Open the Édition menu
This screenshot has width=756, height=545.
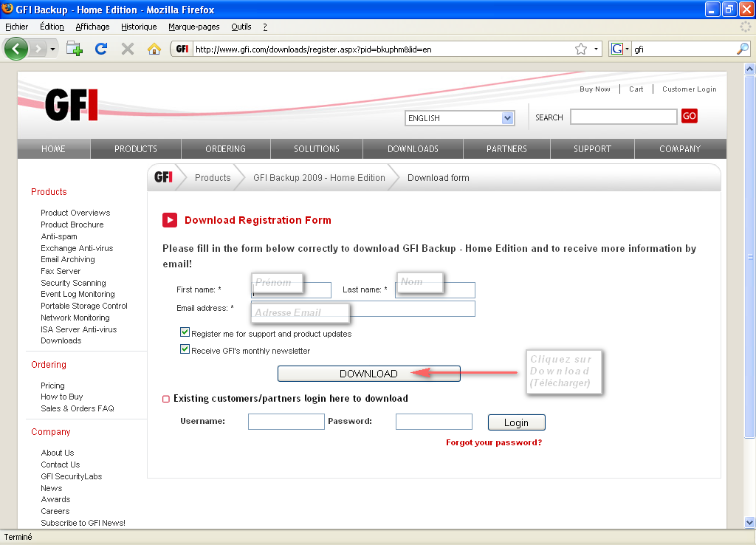[52, 27]
